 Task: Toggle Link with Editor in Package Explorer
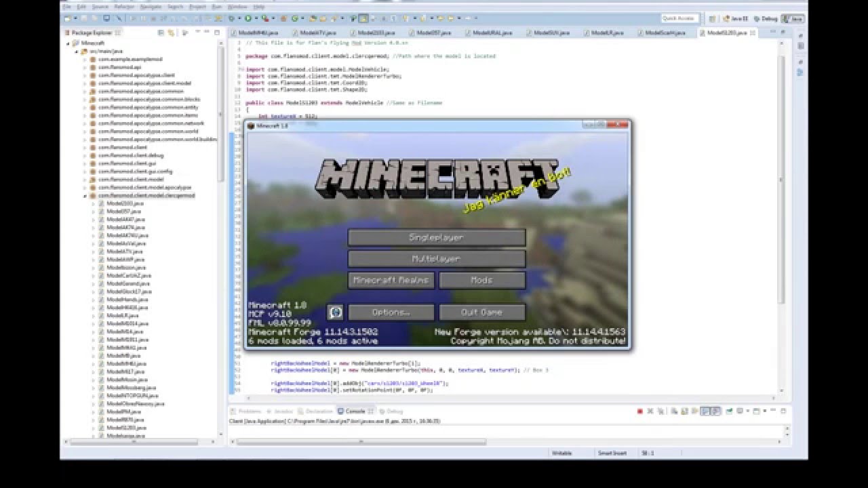coord(170,33)
